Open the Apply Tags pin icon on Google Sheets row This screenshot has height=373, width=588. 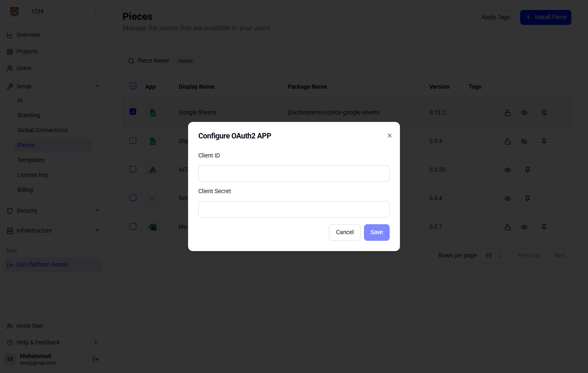pyautogui.click(x=544, y=112)
